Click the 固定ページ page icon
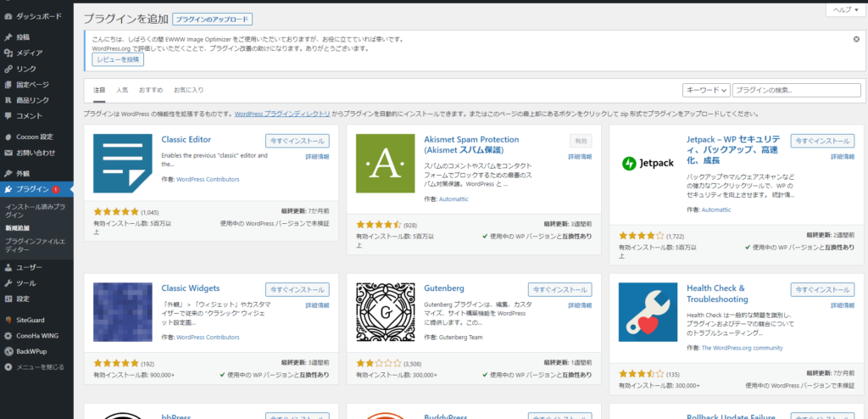 [8, 84]
